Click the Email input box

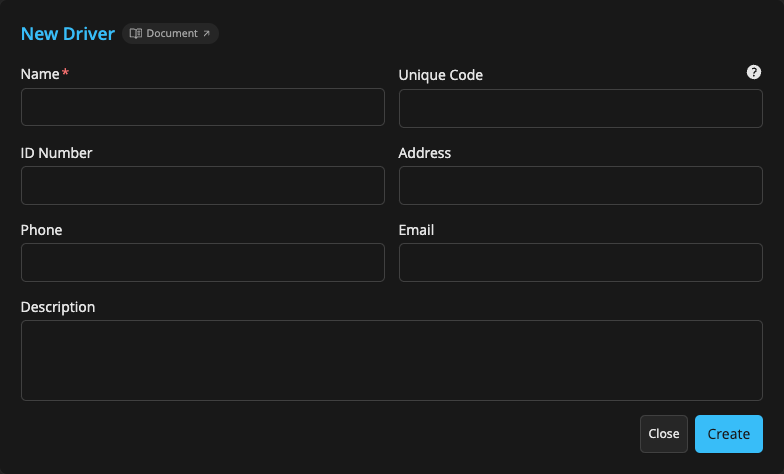coord(580,262)
